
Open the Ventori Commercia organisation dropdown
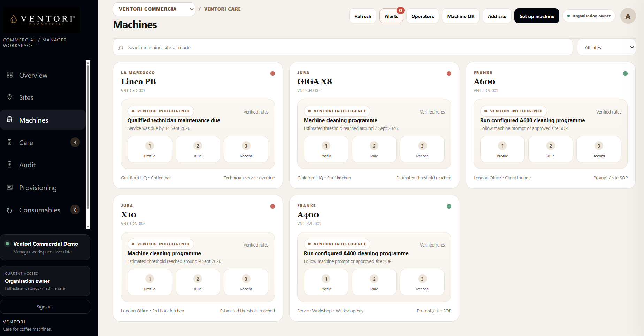[154, 9]
